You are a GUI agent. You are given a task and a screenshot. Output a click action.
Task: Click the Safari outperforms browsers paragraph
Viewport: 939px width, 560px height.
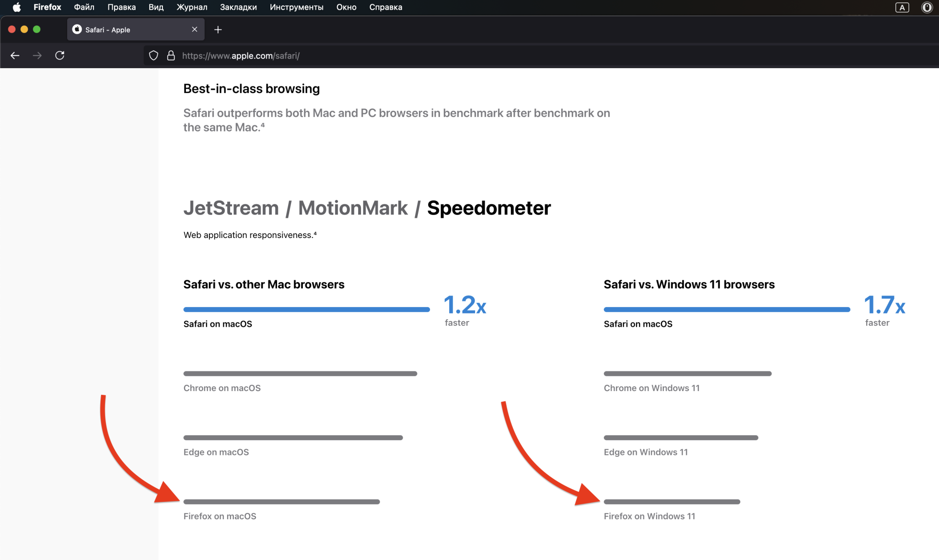click(397, 120)
